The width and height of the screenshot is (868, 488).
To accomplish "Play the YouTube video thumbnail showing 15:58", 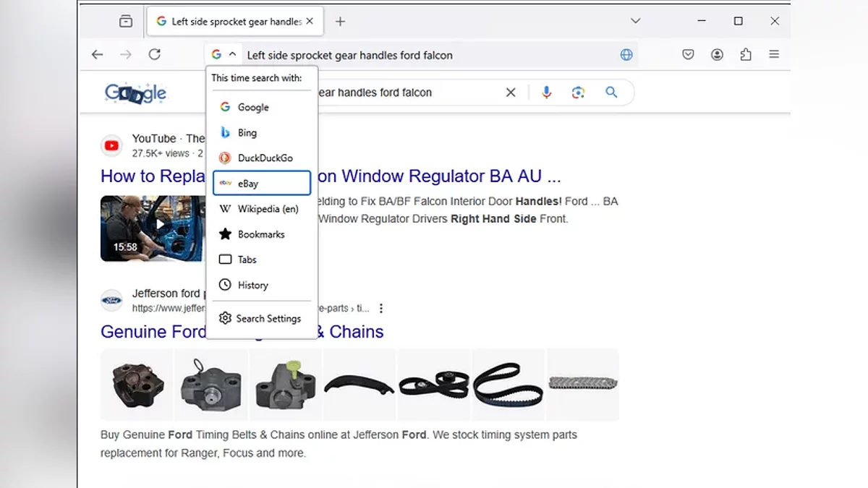I will (x=153, y=228).
